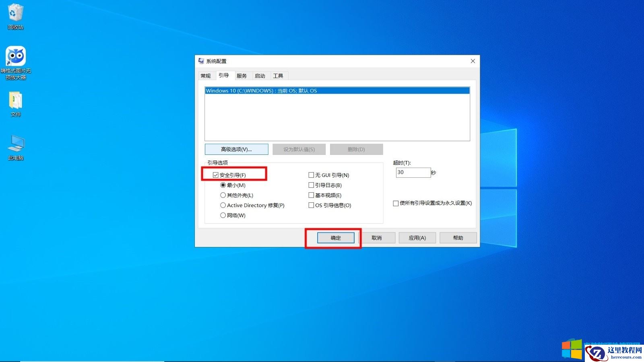The width and height of the screenshot is (644, 362).
Task: Confirm with the 确定 button
Action: 336,238
